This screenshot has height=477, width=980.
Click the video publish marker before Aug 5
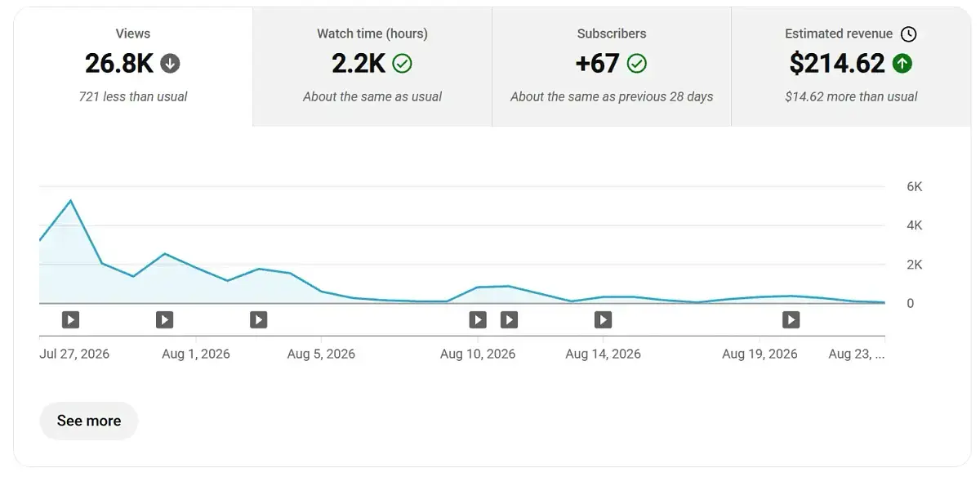259,319
